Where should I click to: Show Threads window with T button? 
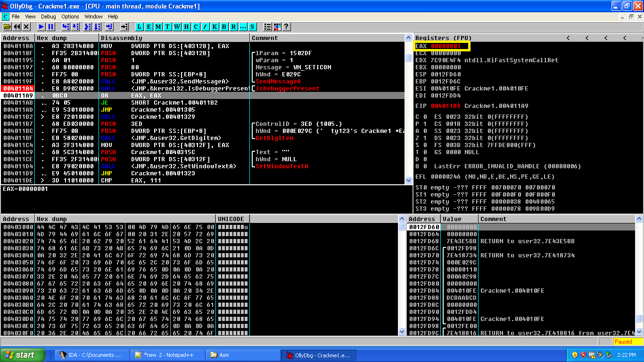coord(168,27)
